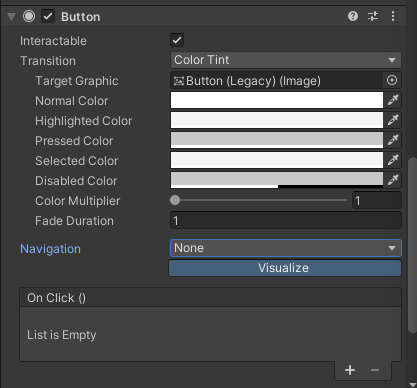Click the Color Multiplier label
Screen dimensions: 417x388
(x=77, y=201)
